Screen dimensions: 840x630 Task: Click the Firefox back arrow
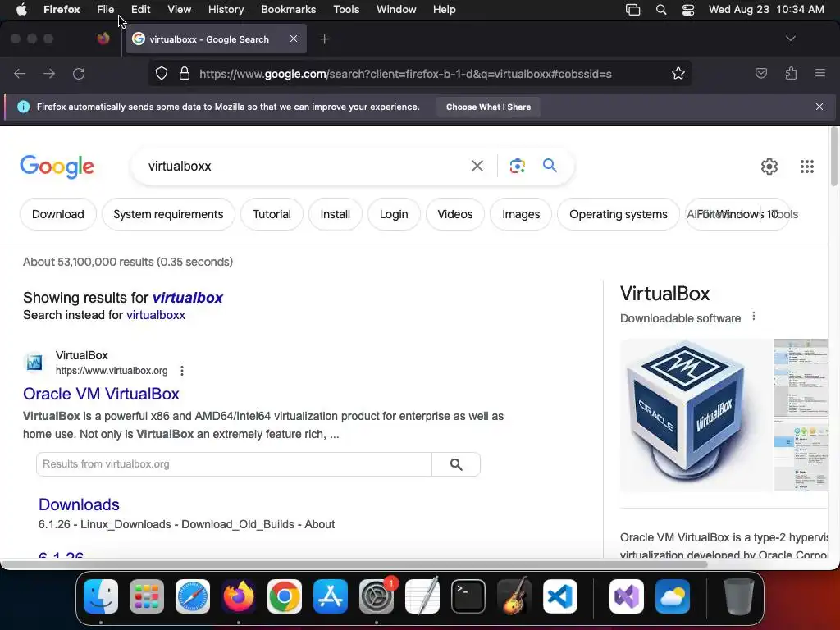20,73
